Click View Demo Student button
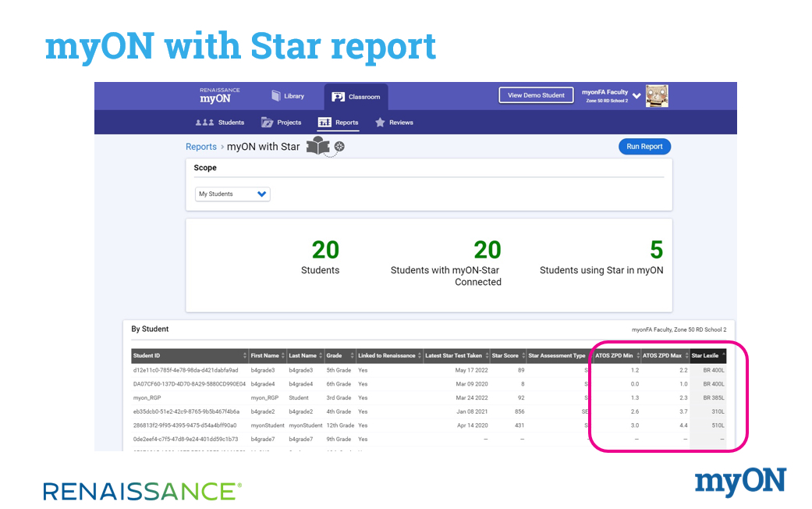 (536, 95)
